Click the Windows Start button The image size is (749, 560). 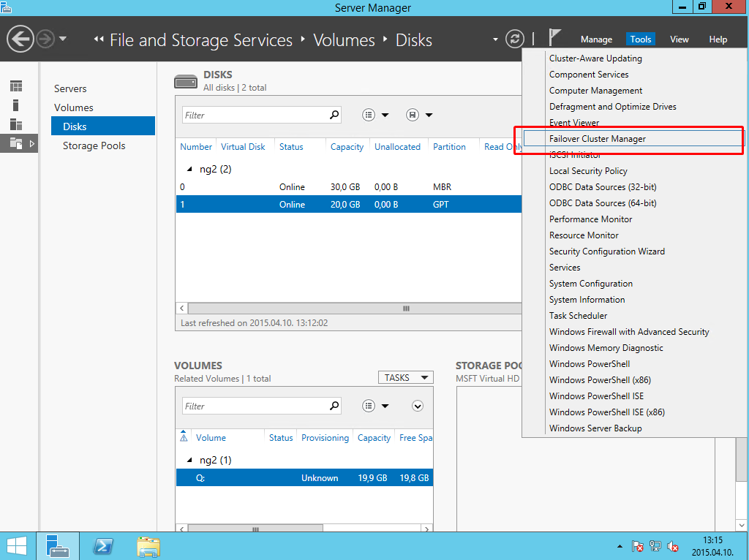click(17, 545)
